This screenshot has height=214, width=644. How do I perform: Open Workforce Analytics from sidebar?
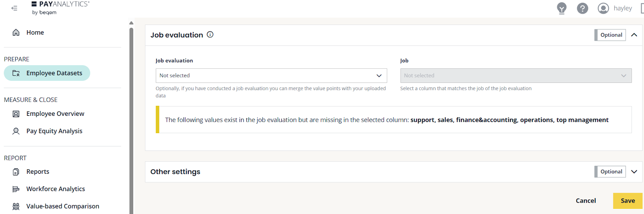(56, 189)
